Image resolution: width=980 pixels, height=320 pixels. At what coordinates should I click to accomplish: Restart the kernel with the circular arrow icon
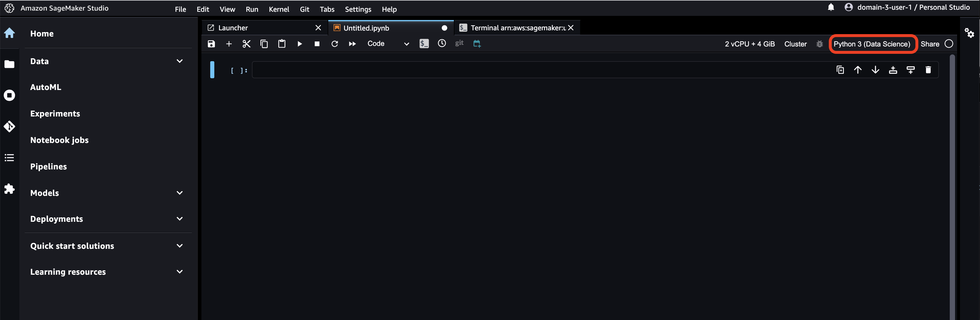click(334, 44)
